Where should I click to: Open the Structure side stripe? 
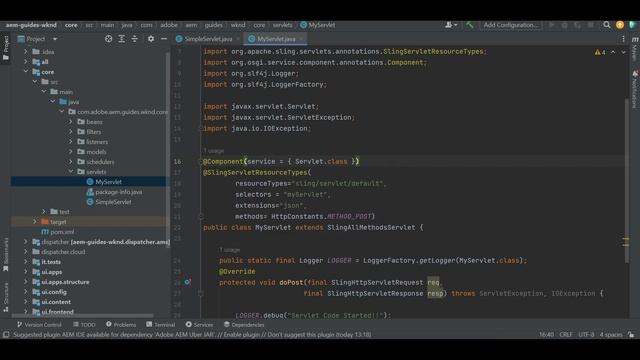[5, 297]
